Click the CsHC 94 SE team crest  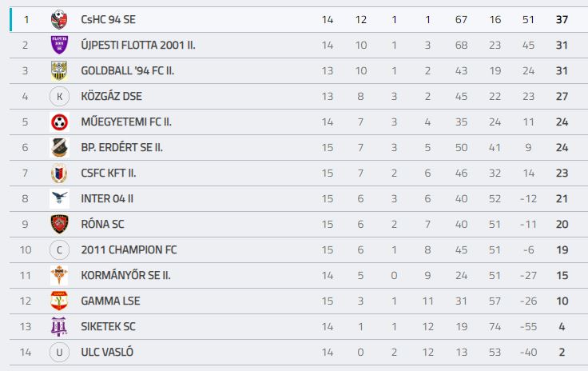[x=59, y=19]
